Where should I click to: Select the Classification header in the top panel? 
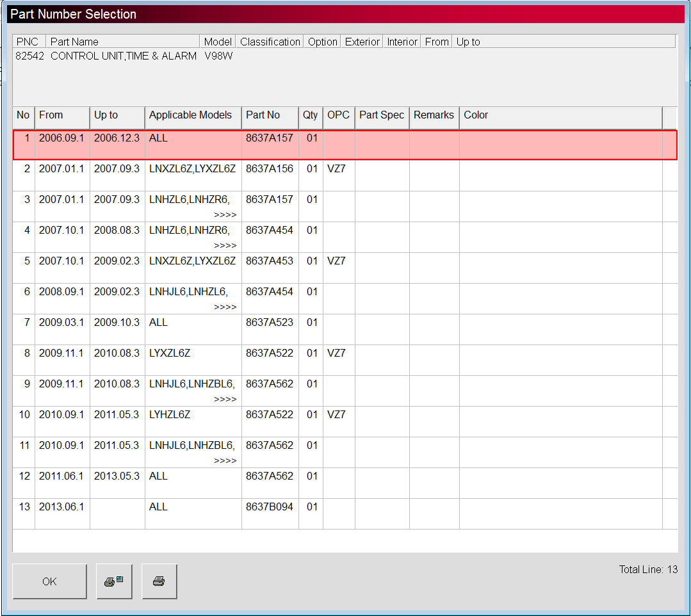click(x=270, y=42)
